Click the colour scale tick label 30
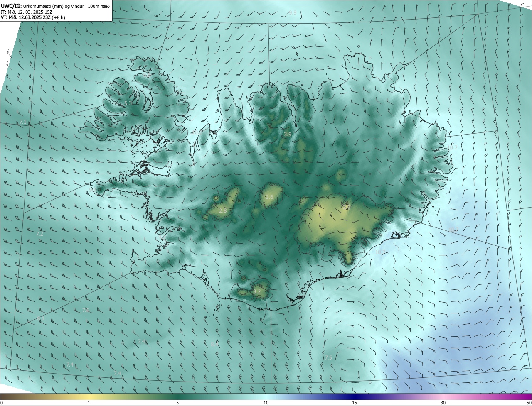532x406 pixels. pyautogui.click(x=443, y=403)
